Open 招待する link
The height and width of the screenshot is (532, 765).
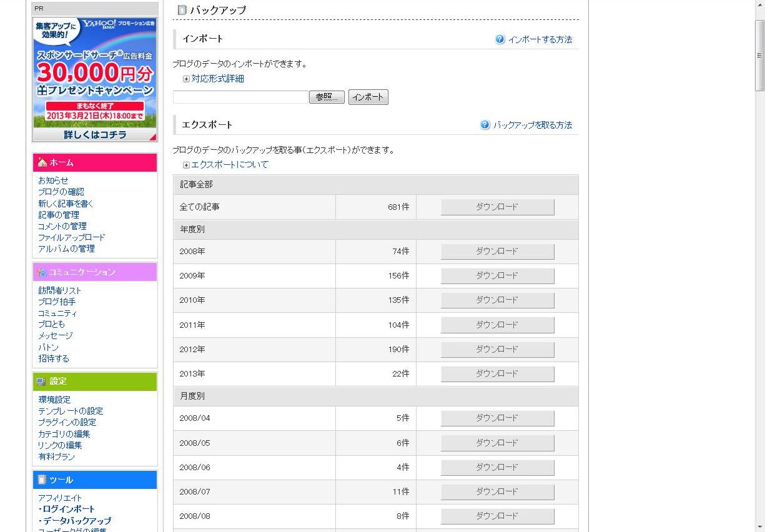[54, 358]
